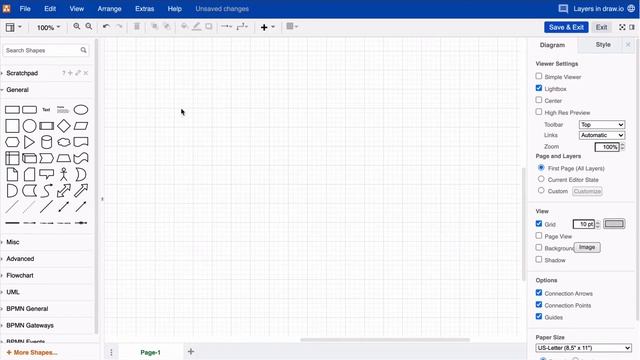640x360 pixels.
Task: Open the Links dropdown set to Automatic
Action: [602, 135]
